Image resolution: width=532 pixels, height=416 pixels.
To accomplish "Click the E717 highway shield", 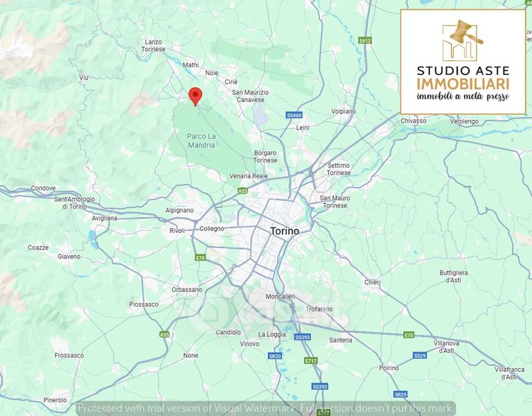I will [x=311, y=361].
